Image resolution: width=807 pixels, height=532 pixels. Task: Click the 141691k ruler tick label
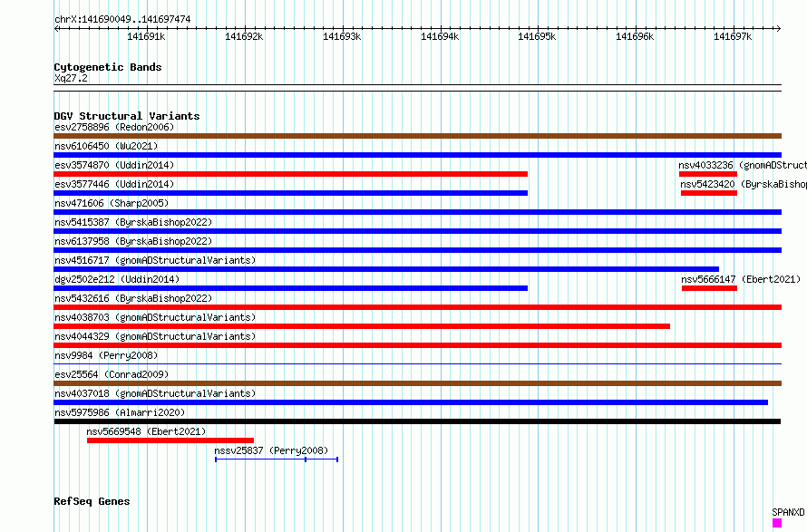(x=146, y=36)
